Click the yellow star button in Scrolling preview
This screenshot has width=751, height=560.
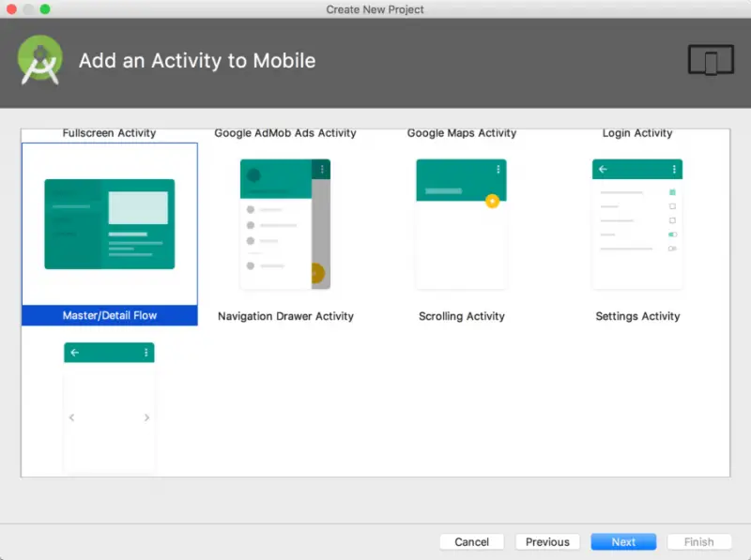pyautogui.click(x=492, y=201)
